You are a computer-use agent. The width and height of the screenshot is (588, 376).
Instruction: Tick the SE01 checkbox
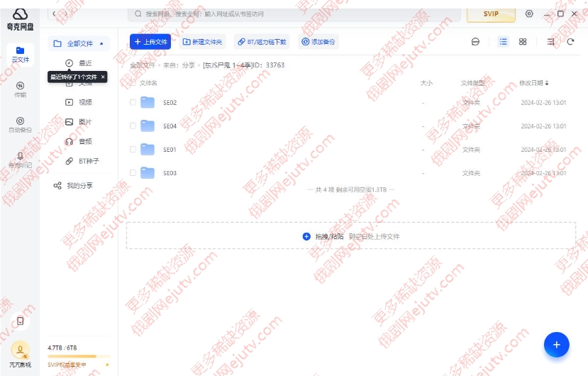(x=133, y=150)
